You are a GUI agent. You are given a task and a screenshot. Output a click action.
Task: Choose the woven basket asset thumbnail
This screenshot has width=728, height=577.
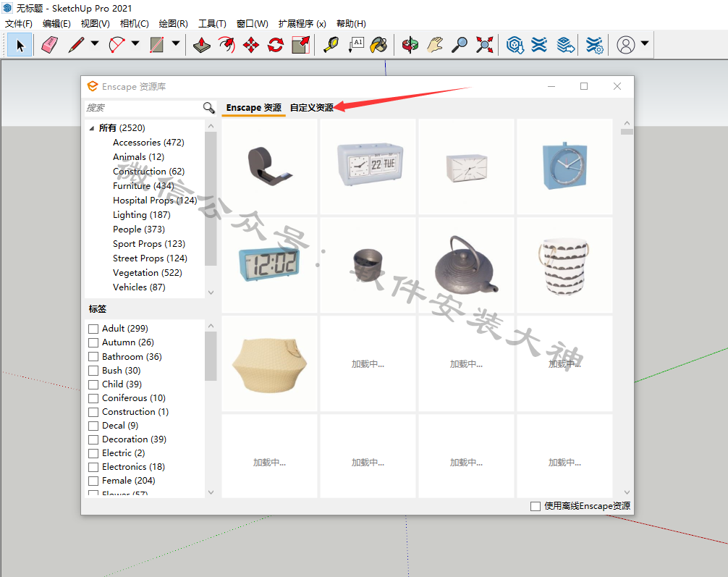click(x=270, y=363)
